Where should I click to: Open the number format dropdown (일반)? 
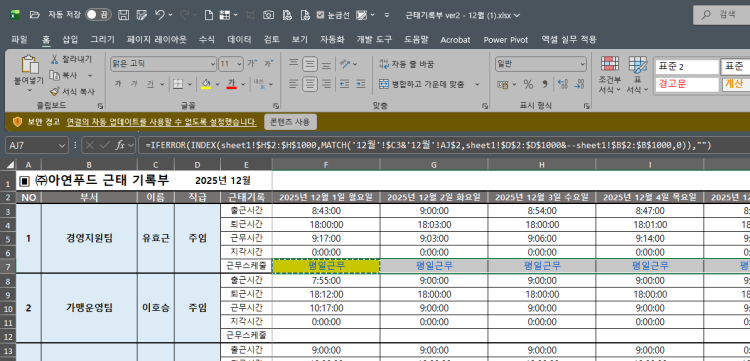coord(582,64)
